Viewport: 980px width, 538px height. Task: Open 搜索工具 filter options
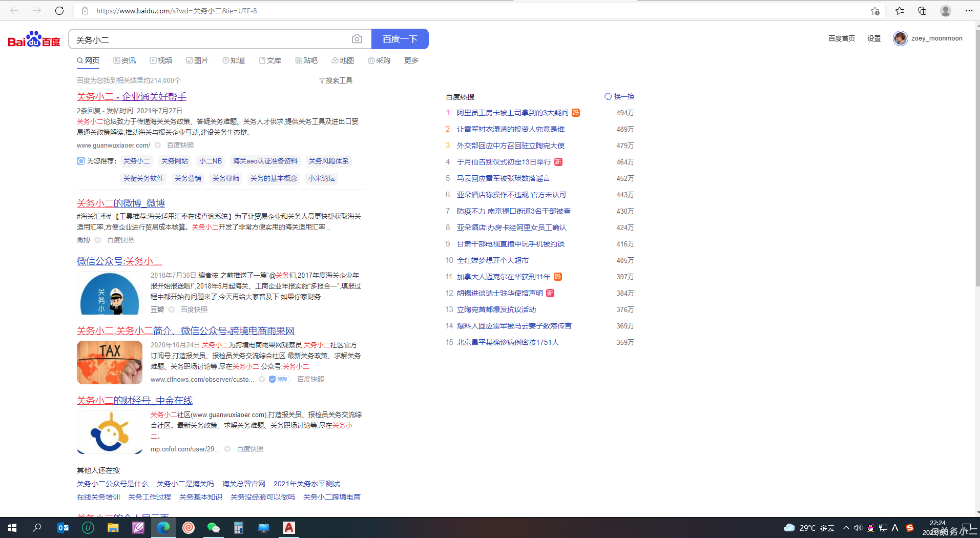(x=336, y=80)
